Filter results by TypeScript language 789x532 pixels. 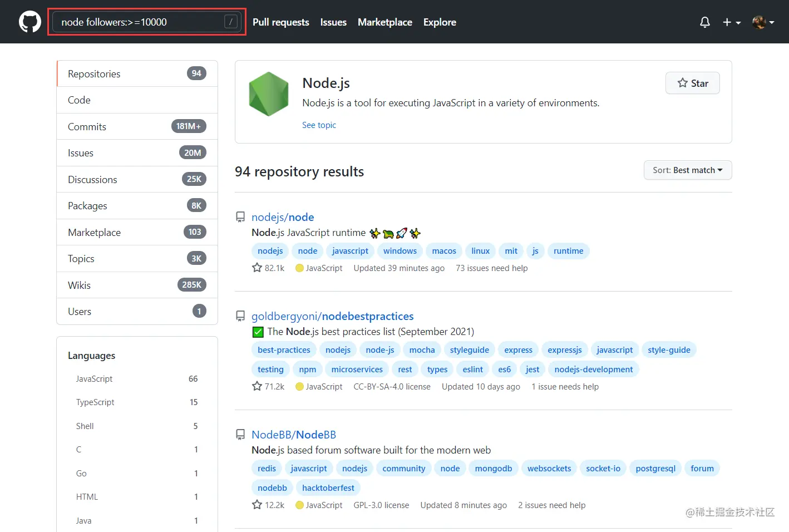[x=137, y=402]
